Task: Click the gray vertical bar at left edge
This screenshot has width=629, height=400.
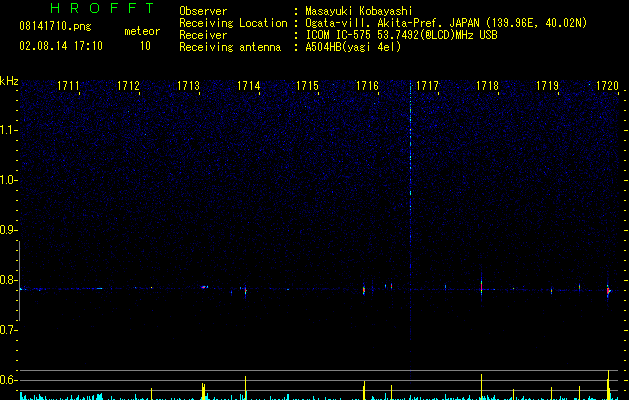Action: pyautogui.click(x=19, y=281)
